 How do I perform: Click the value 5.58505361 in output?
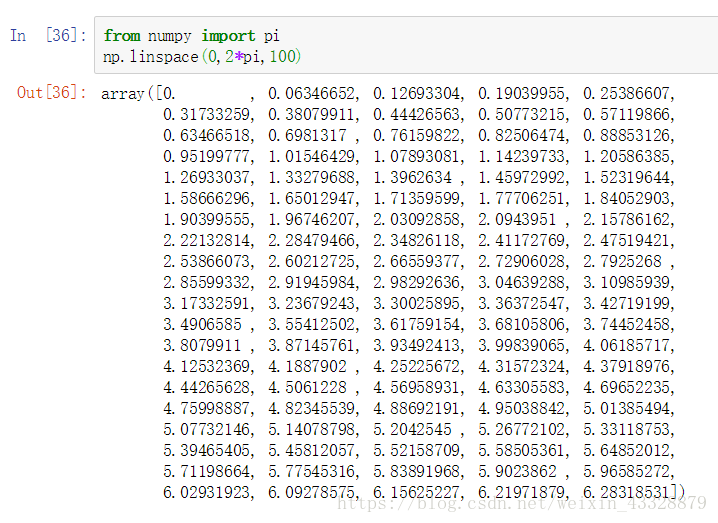tap(521, 451)
